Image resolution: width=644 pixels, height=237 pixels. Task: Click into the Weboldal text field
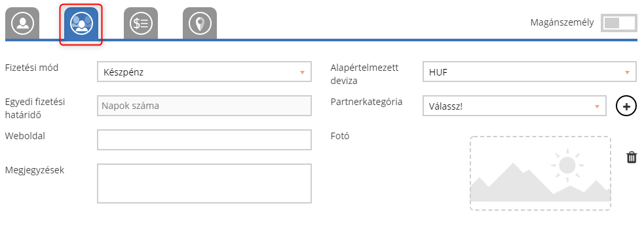click(x=204, y=140)
